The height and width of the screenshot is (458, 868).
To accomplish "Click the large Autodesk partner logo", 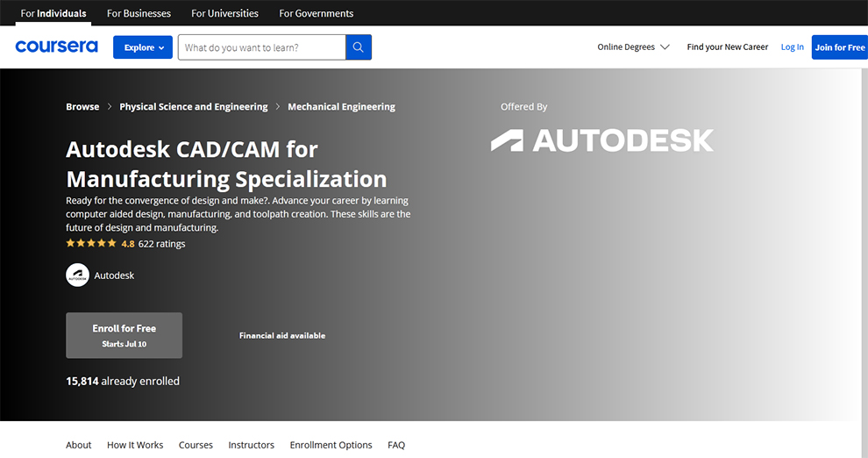I will click(x=602, y=140).
